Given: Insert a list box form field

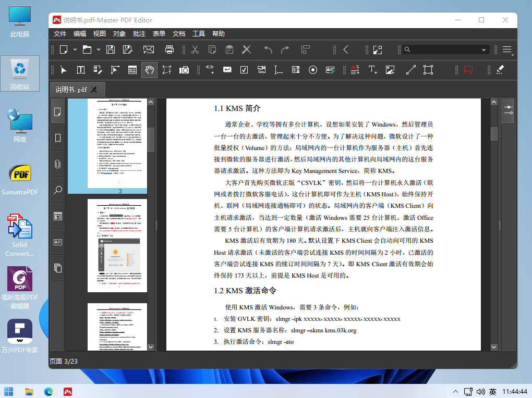Looking at the screenshot, I should (296, 70).
